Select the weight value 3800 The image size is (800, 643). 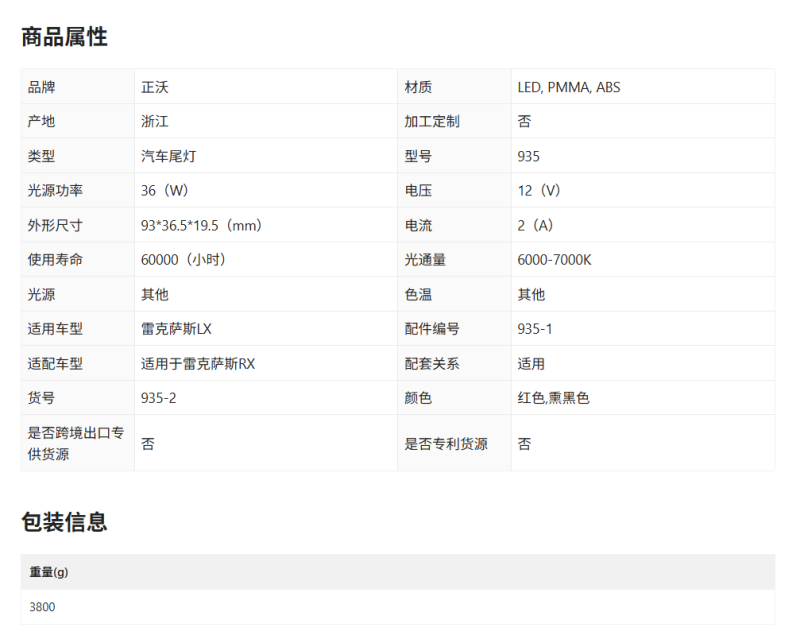43,606
